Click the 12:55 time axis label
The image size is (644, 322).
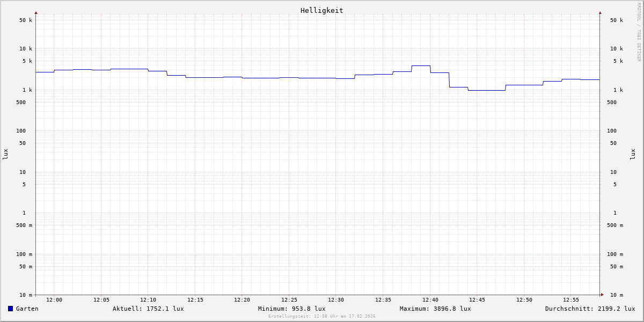571,300
